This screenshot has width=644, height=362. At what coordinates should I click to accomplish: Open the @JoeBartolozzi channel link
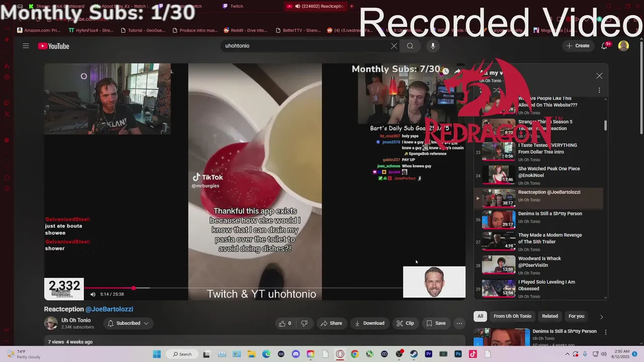109,309
